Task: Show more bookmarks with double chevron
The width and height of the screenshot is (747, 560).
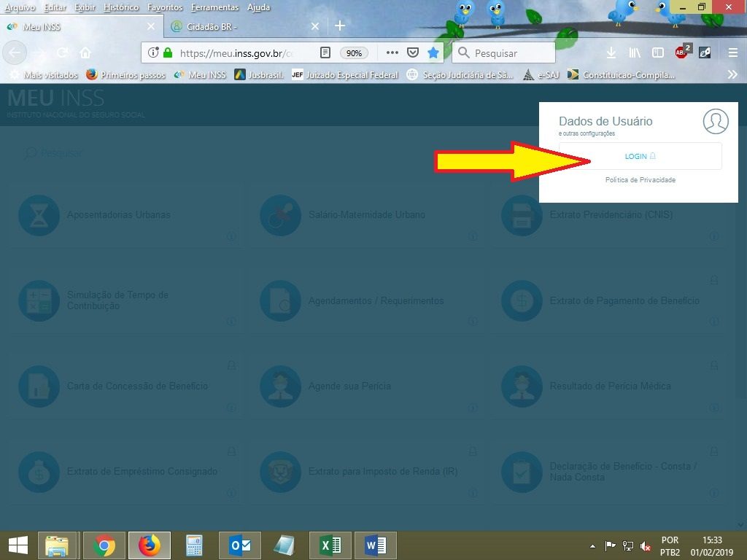Action: [732, 75]
